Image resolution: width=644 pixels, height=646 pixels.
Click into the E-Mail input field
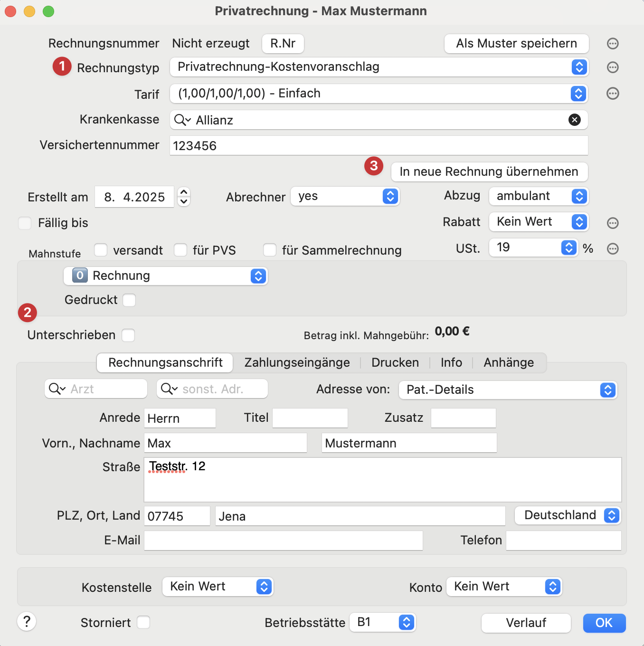(283, 541)
